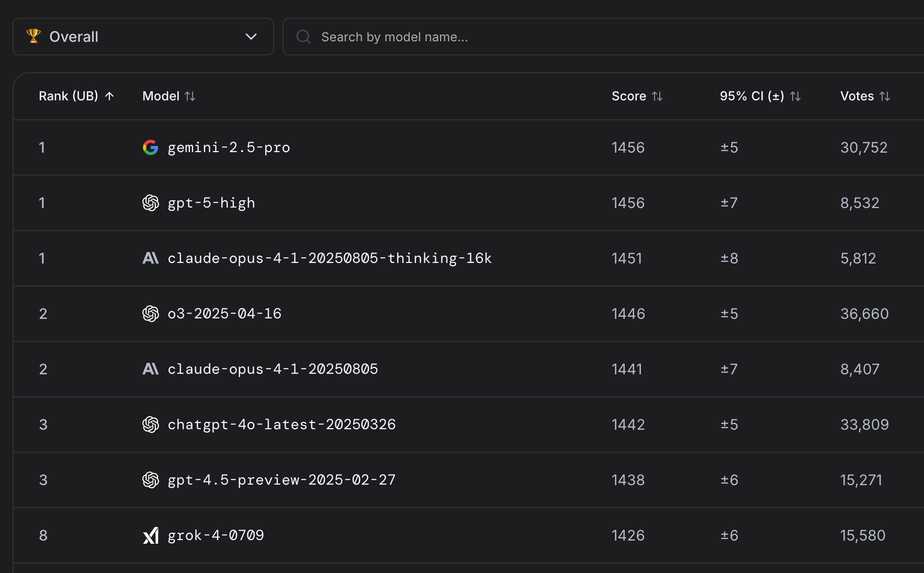Click Anthropic logo beside claude-opus-4-1-20250805 non-thinking
This screenshot has height=573, width=924.
point(151,369)
